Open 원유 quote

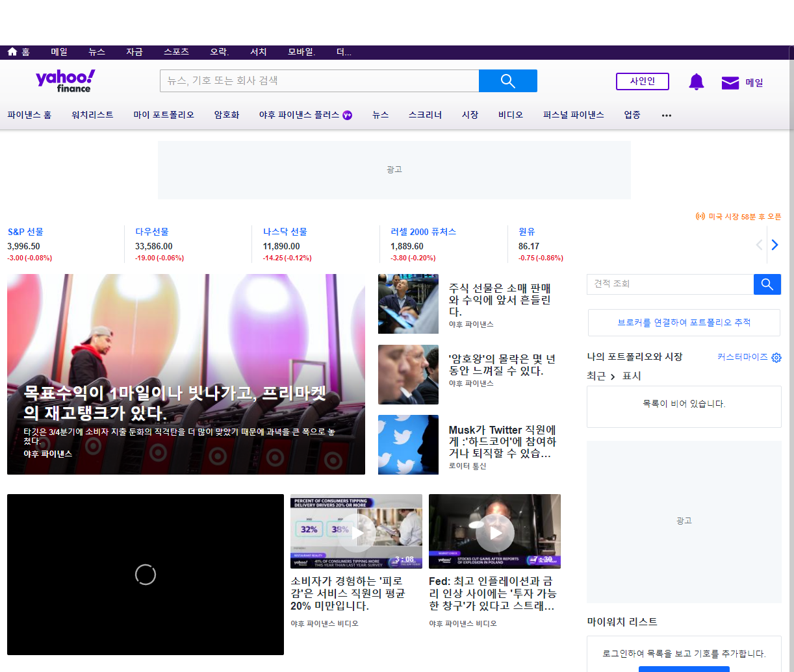pos(527,232)
